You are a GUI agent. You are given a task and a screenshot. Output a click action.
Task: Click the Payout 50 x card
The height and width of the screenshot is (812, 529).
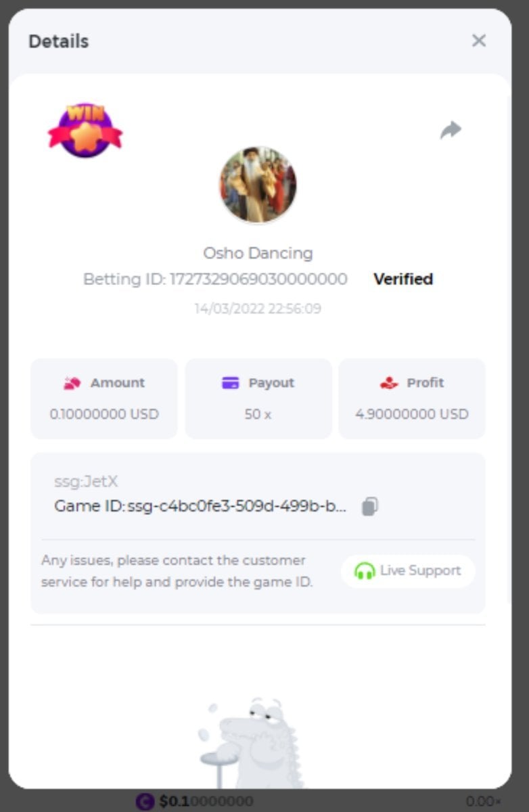pyautogui.click(x=258, y=399)
